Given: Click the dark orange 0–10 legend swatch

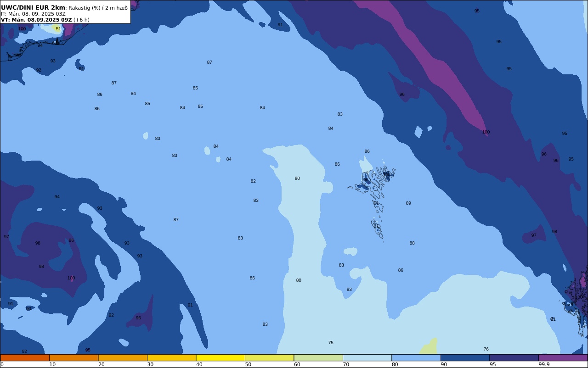Looking at the screenshot, I should pyautogui.click(x=25, y=357).
